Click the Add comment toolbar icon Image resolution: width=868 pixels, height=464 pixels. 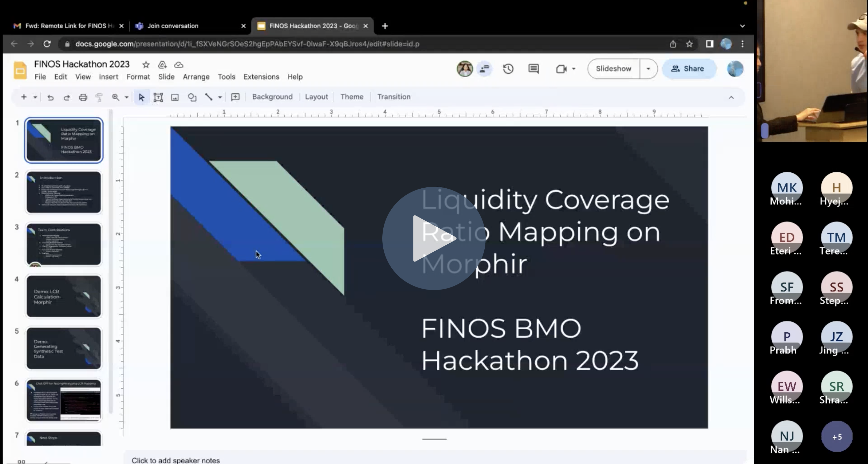click(235, 97)
